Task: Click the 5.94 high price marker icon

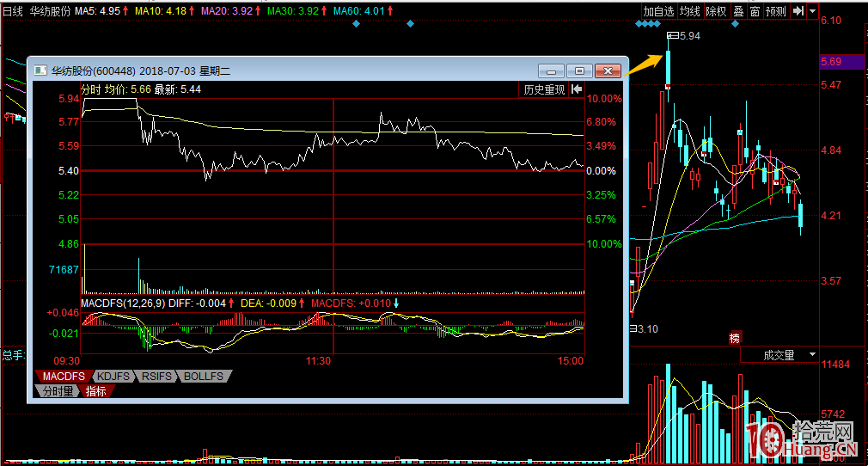Action: [673, 35]
